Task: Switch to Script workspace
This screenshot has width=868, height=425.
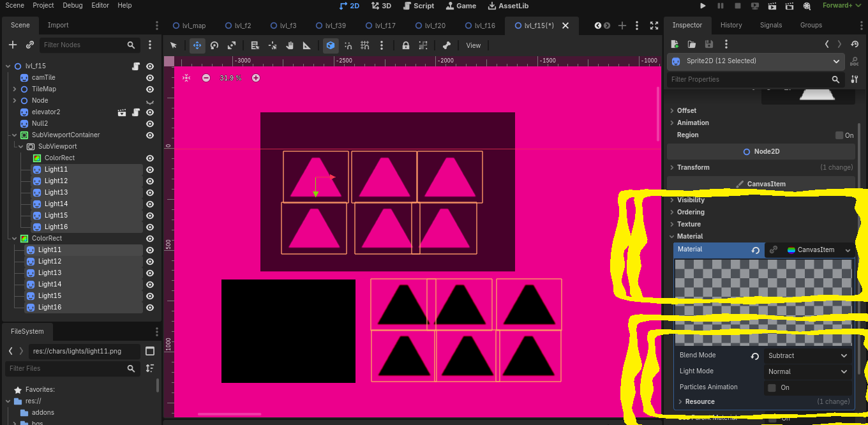Action: pos(419,6)
